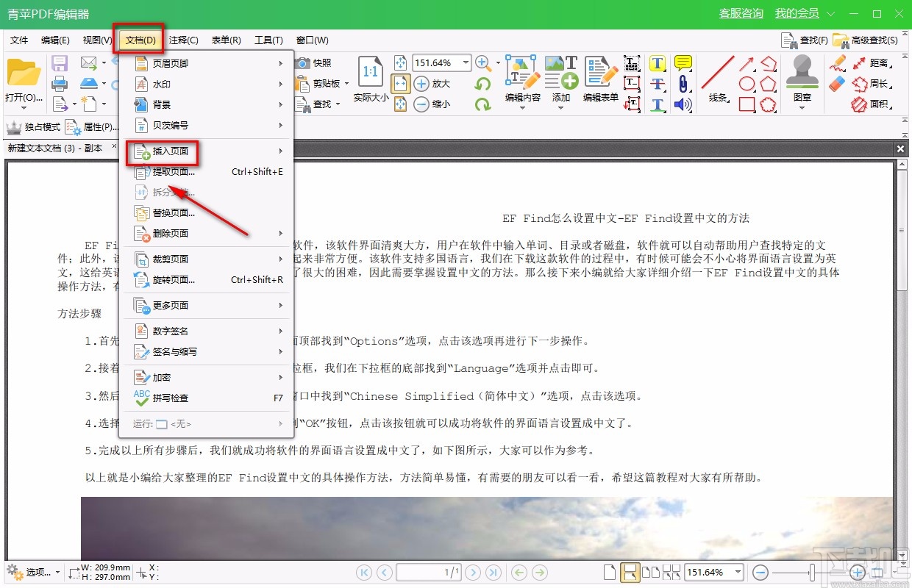
Task: Open the 注释(C) menu
Action: tap(183, 40)
